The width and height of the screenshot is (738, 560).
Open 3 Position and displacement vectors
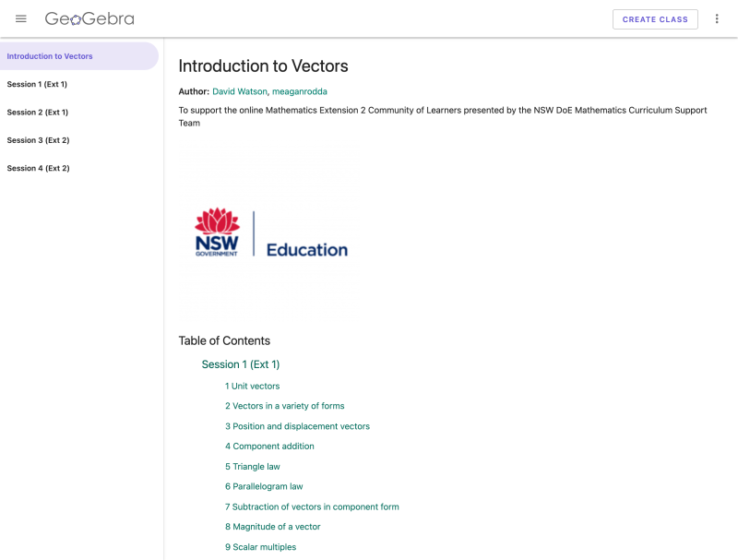pos(297,426)
